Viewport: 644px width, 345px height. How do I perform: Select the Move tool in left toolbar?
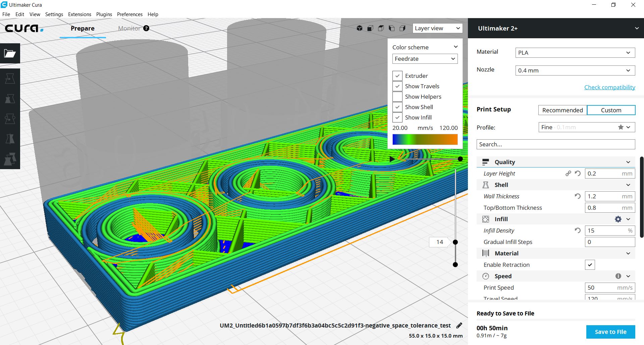pos(10,79)
